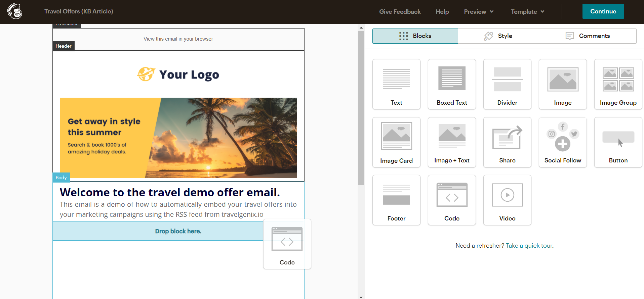Screen dimensions: 644x299
Task: Select the Text content block
Action: [396, 84]
